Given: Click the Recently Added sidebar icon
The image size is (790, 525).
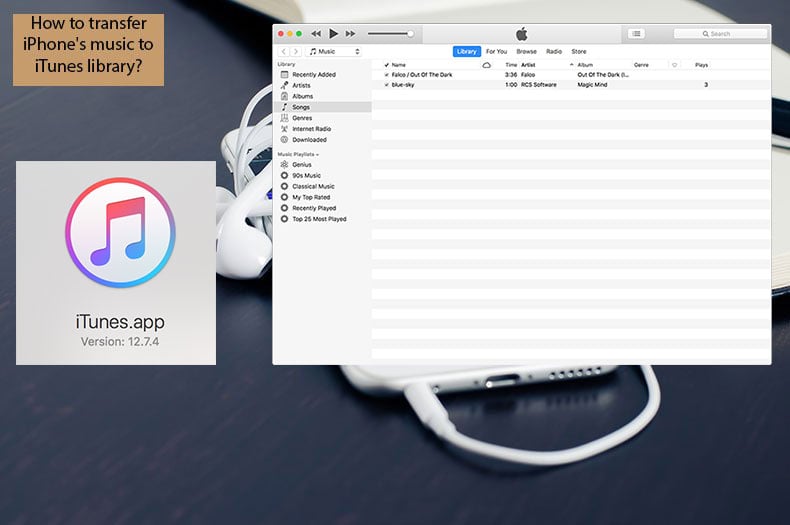Looking at the screenshot, I should coord(284,75).
